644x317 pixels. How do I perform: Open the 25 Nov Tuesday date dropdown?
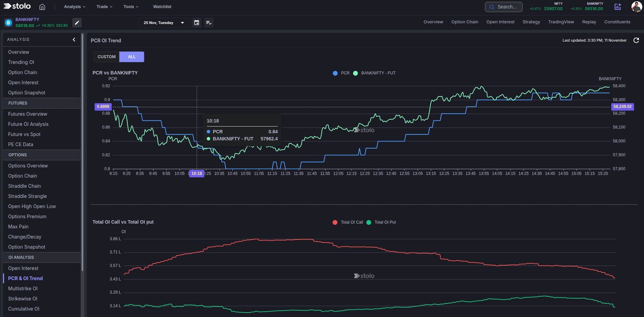(164, 23)
